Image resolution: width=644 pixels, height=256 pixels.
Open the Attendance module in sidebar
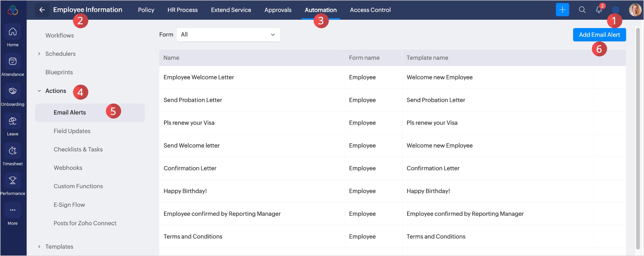click(13, 61)
